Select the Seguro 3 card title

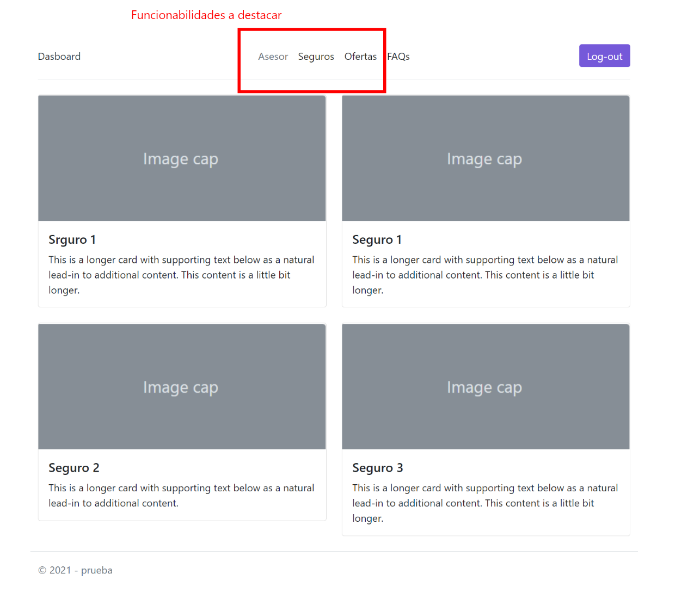[x=378, y=467]
